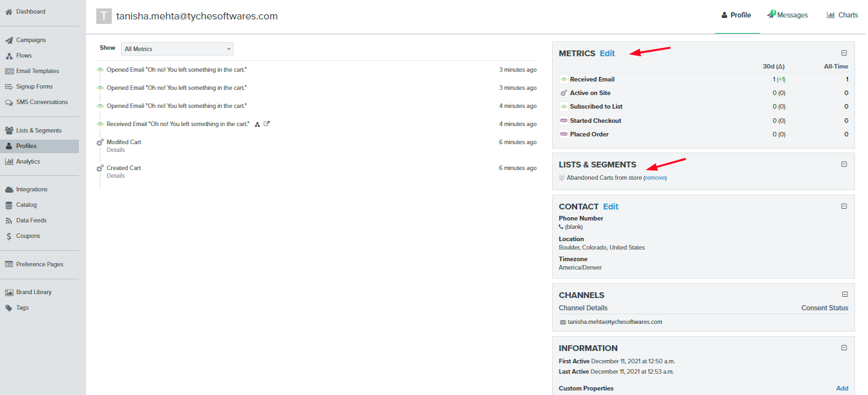
Task: Open the Dashboard home icon
Action: point(9,12)
